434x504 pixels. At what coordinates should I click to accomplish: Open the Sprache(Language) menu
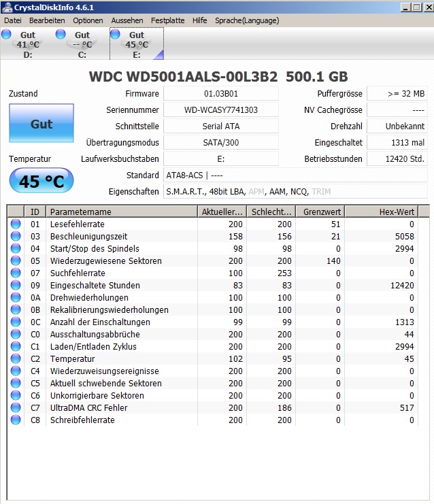click(247, 20)
